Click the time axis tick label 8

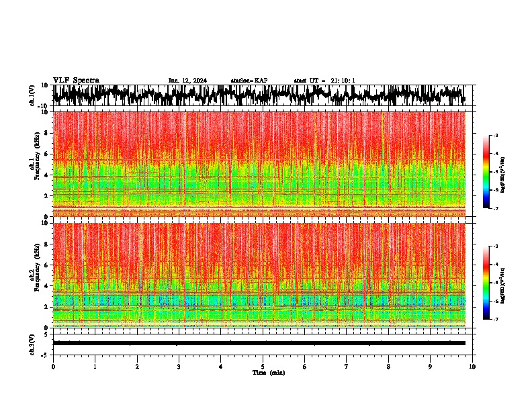(388, 367)
